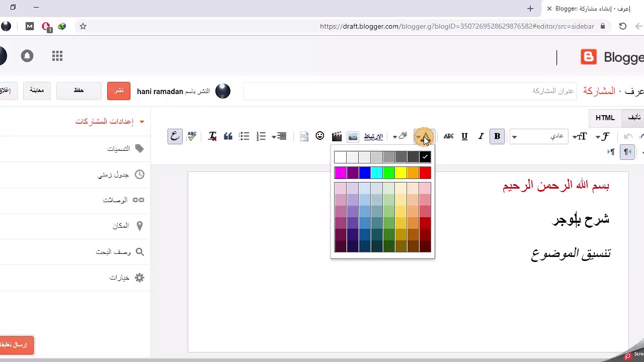Open the جدول زمني schedule setting
The height and width of the screenshot is (362, 644).
coord(121,174)
